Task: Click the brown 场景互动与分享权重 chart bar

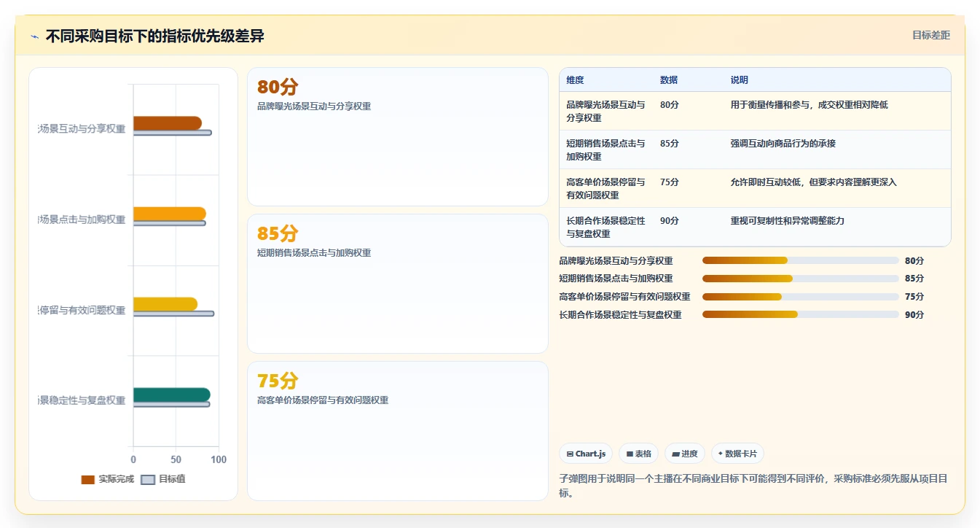Action: (167, 123)
